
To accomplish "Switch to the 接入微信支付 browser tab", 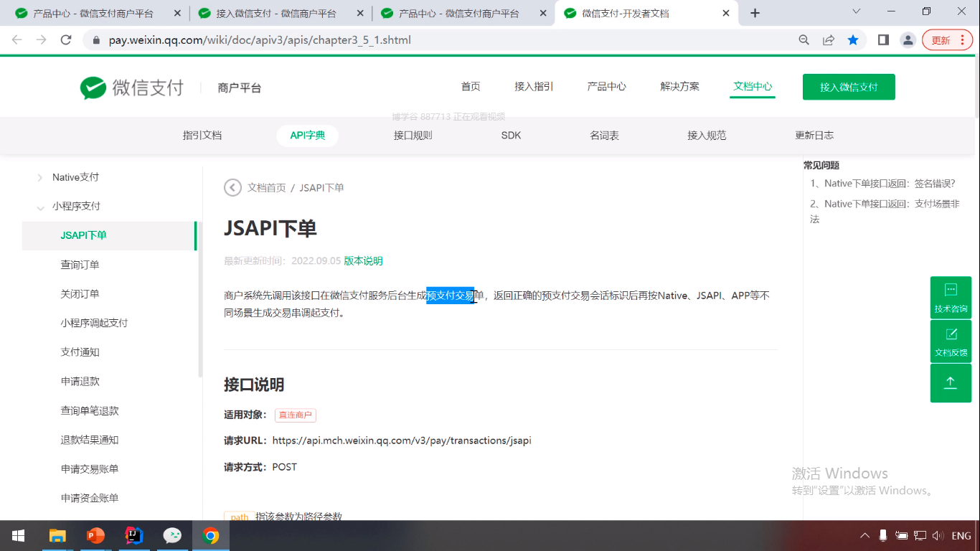I will point(281,13).
